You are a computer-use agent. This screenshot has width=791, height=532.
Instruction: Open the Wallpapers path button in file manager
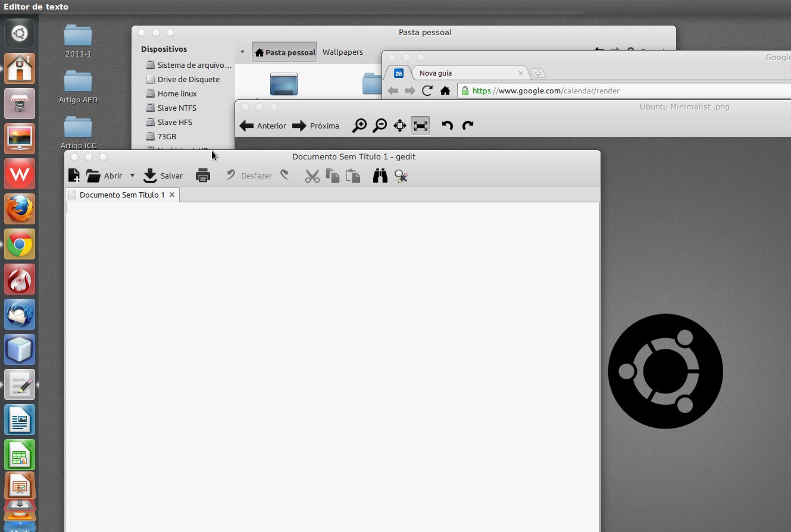(343, 52)
